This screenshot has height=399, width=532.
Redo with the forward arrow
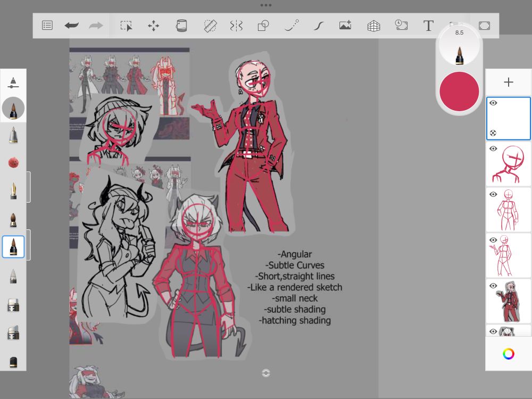[x=96, y=26]
